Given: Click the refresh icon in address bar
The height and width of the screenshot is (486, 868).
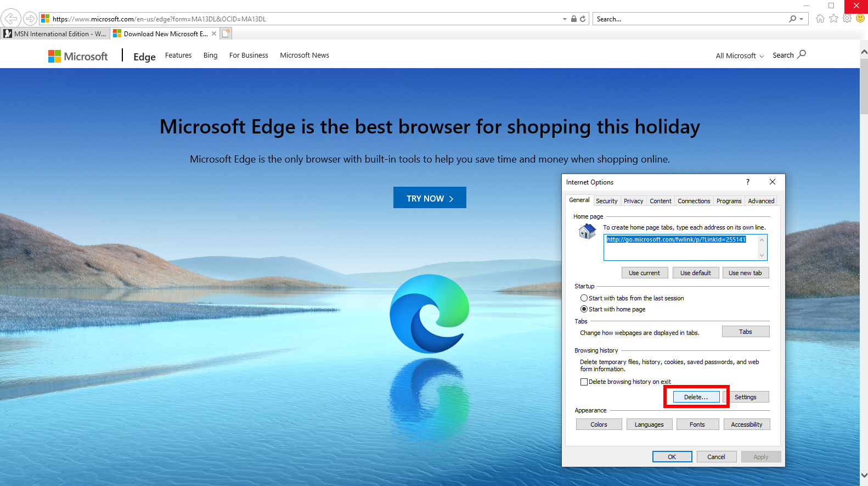Looking at the screenshot, I should [x=583, y=19].
